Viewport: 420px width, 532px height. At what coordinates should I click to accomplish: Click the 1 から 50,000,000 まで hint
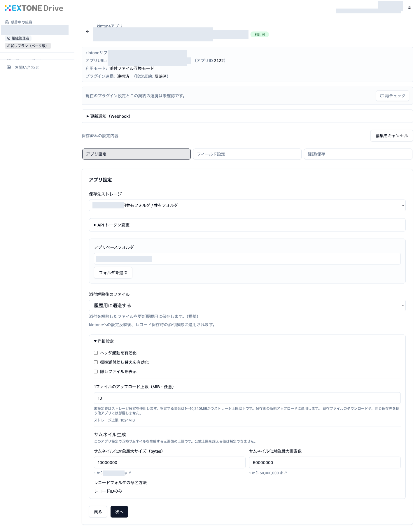point(268,473)
